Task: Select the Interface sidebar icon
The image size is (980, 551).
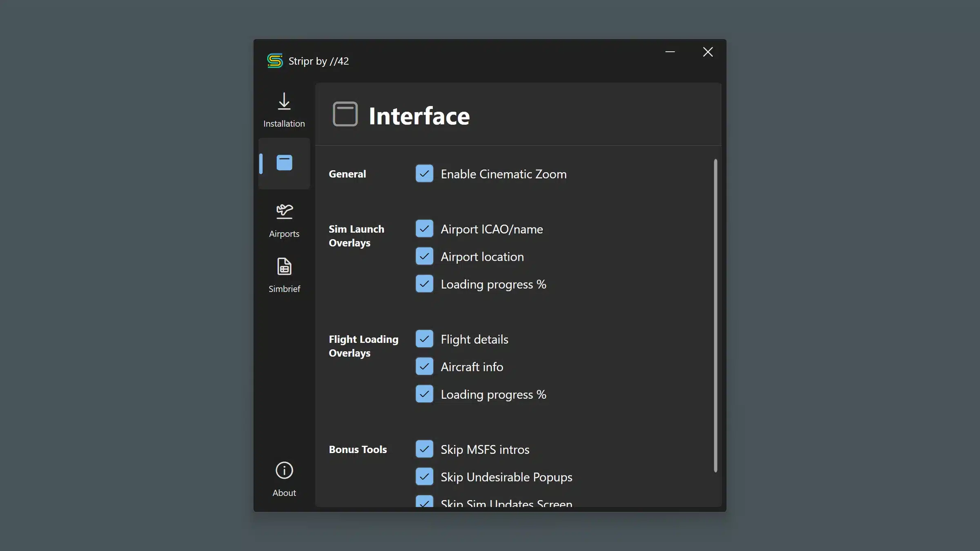Action: [x=284, y=163]
